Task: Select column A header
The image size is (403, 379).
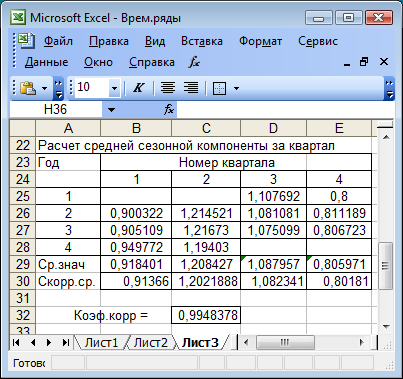Action: (68, 128)
